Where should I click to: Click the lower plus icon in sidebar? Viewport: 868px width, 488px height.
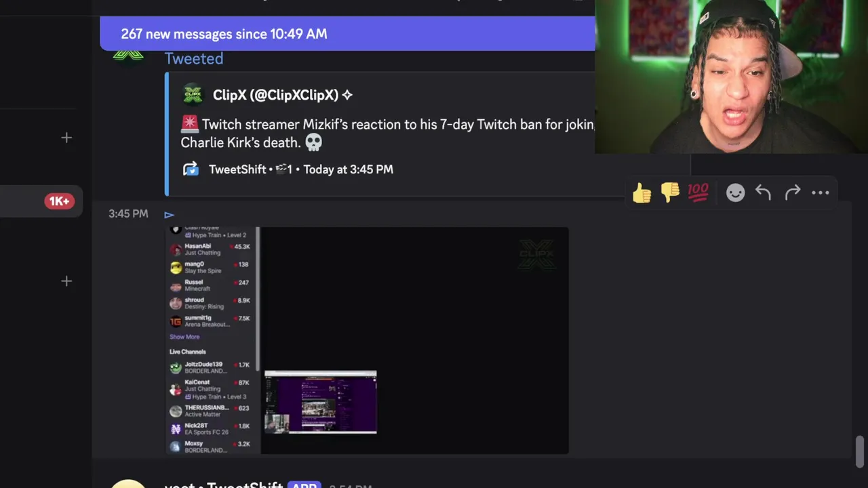click(x=66, y=281)
